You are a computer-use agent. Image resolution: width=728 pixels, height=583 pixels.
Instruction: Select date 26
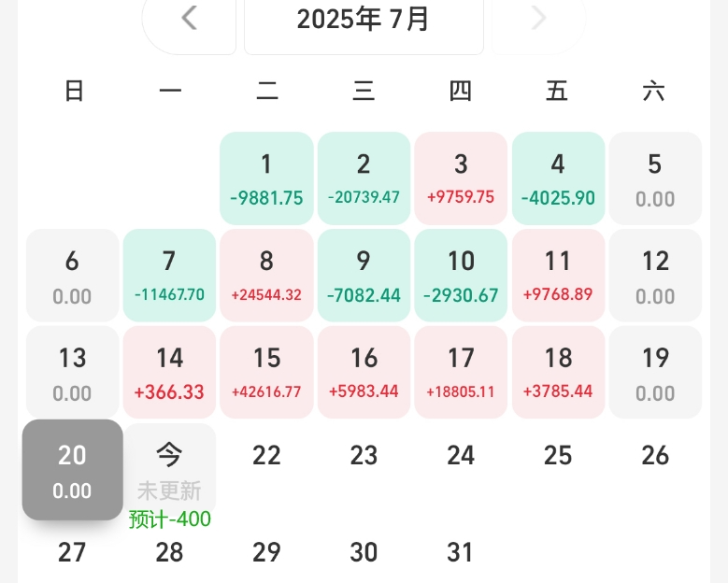655,455
